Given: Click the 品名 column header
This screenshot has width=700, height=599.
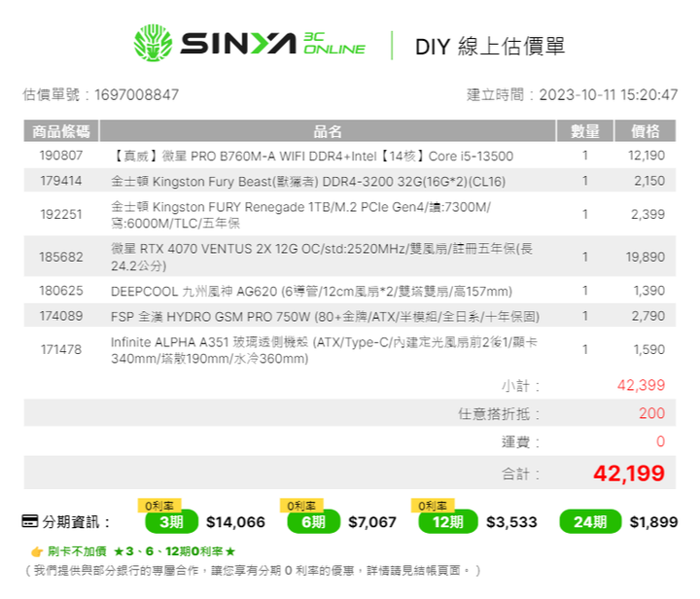Looking at the screenshot, I should (x=328, y=131).
